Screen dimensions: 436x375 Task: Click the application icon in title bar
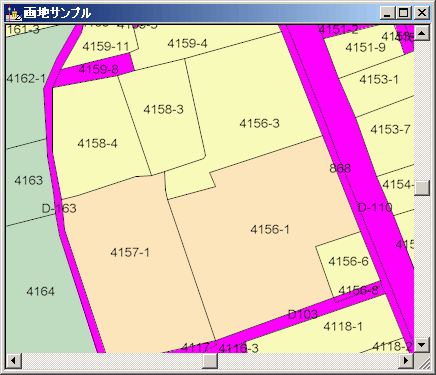(x=14, y=13)
